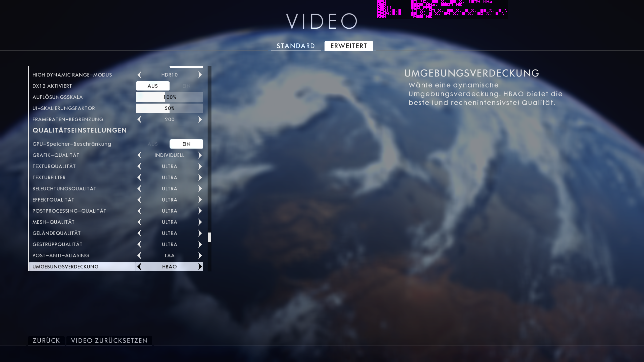Viewport: 644px width, 362px height.
Task: Click left arrow for Mesh-Qualität
Action: [139, 222]
